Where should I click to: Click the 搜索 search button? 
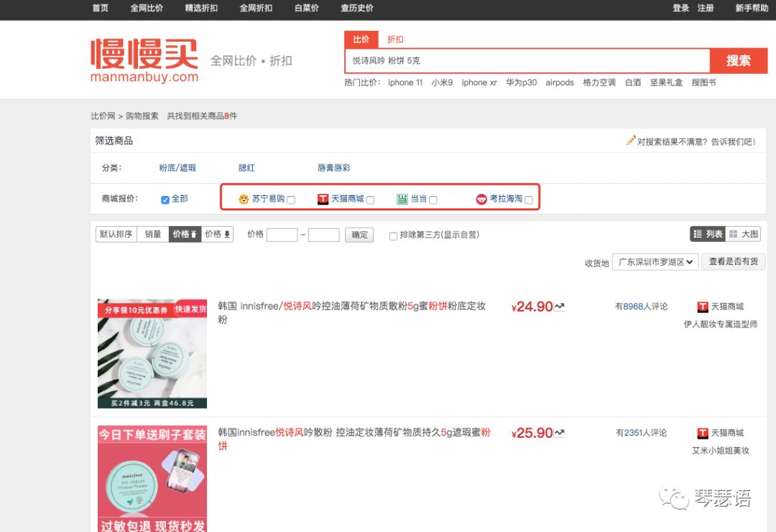(739, 61)
